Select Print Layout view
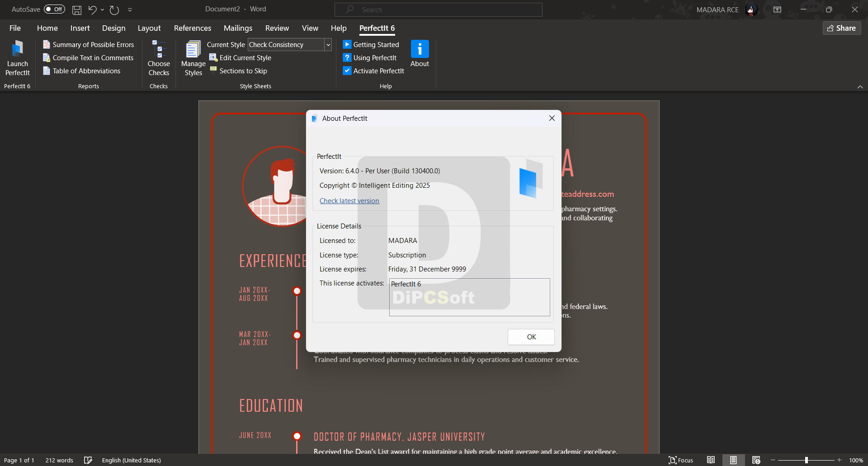Viewport: 868px width, 466px height. pyautogui.click(x=733, y=460)
